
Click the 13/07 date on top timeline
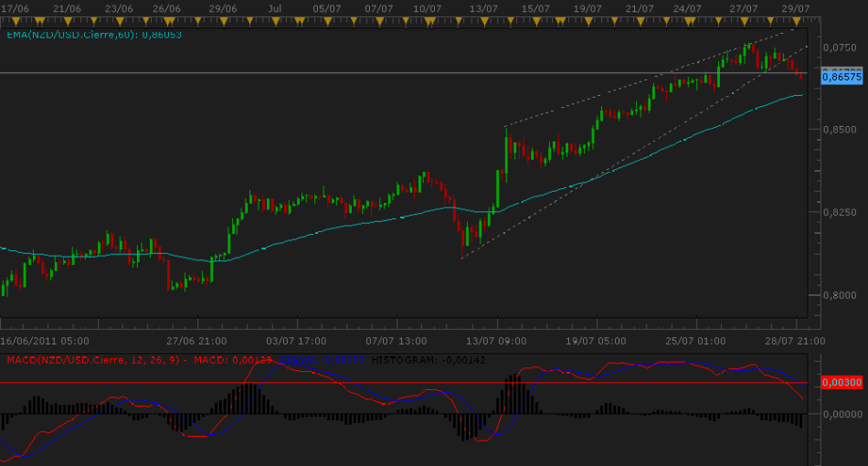coord(482,8)
